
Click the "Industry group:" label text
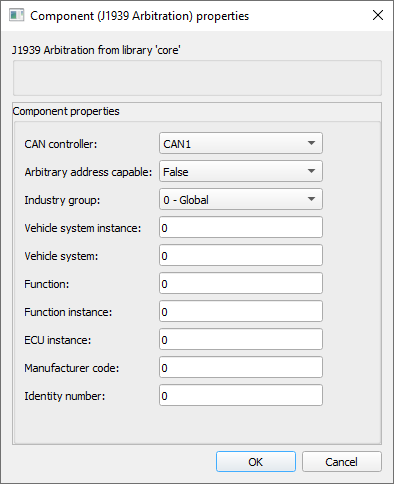pos(62,200)
